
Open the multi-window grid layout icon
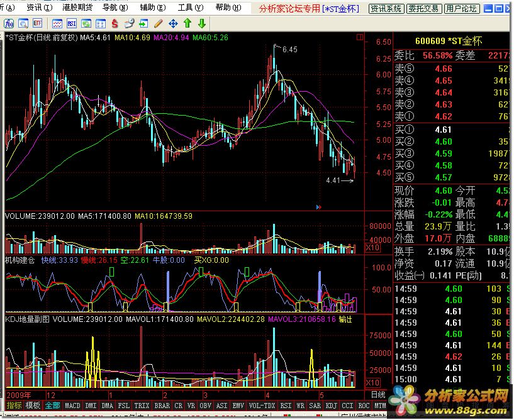pyautogui.click(x=100, y=24)
